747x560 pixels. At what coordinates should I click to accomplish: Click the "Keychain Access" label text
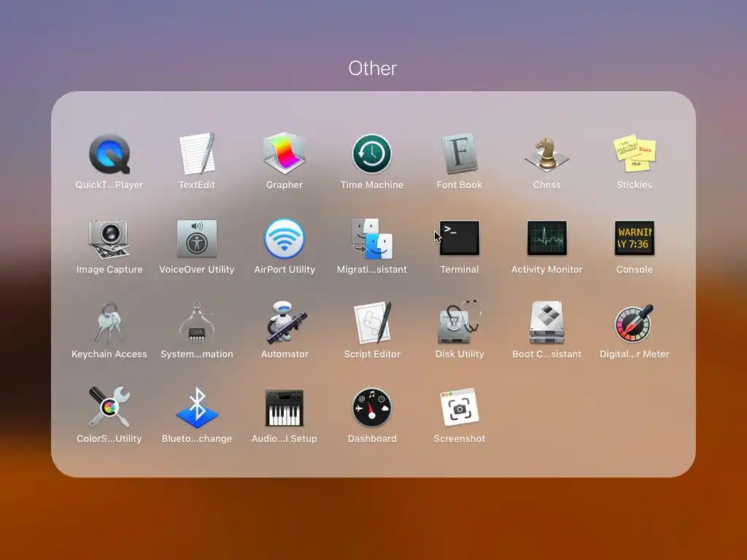tap(109, 354)
